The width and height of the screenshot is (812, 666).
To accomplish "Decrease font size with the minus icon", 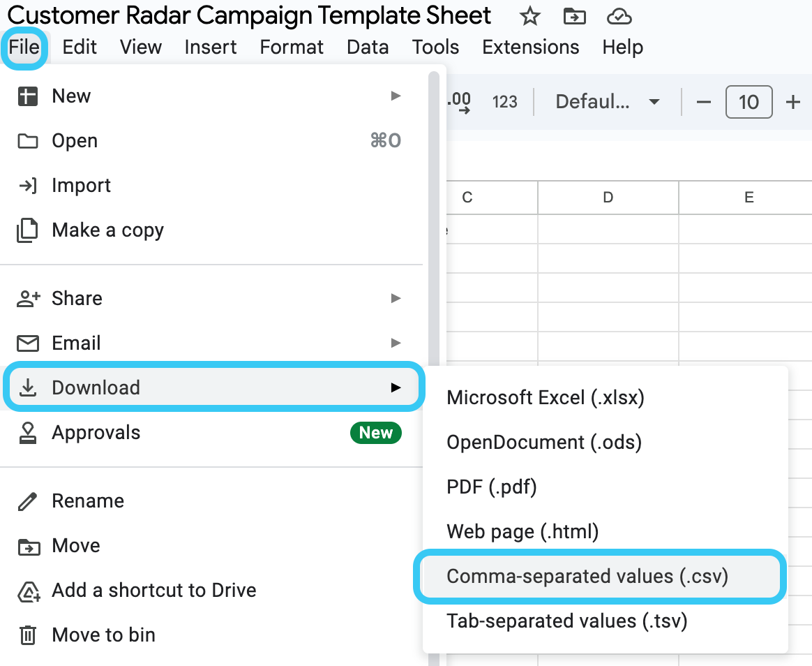I will coord(703,102).
